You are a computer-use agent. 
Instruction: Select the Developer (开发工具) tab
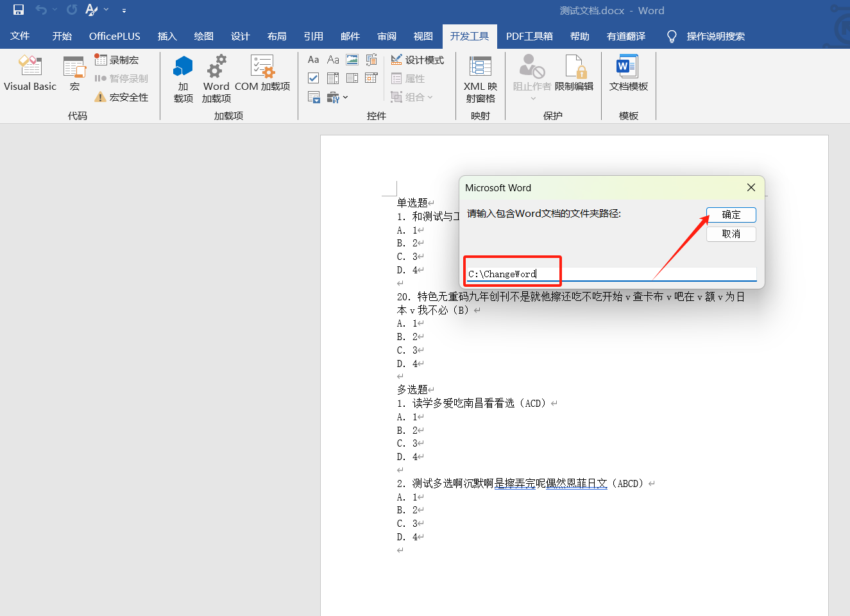pos(470,36)
